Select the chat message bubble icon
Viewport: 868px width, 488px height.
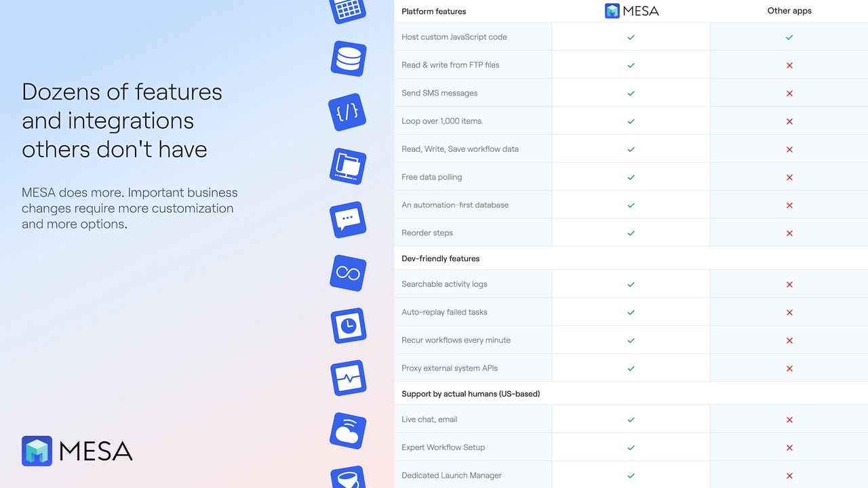tap(348, 220)
